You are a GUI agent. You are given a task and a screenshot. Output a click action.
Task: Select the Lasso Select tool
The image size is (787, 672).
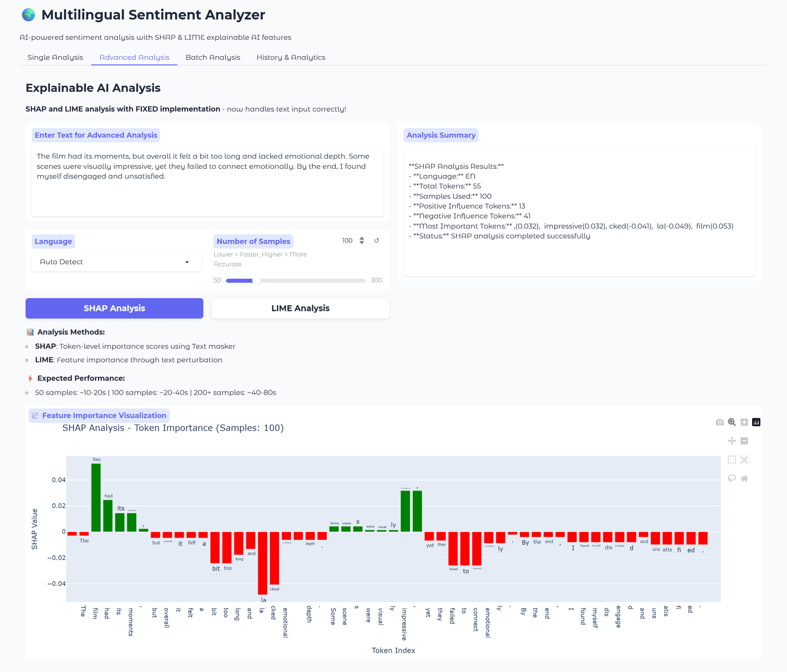click(x=732, y=478)
